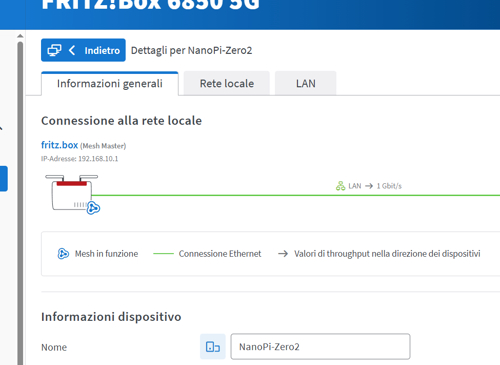The width and height of the screenshot is (500, 365).
Task: Switch to the LAN tab
Action: coord(306,83)
